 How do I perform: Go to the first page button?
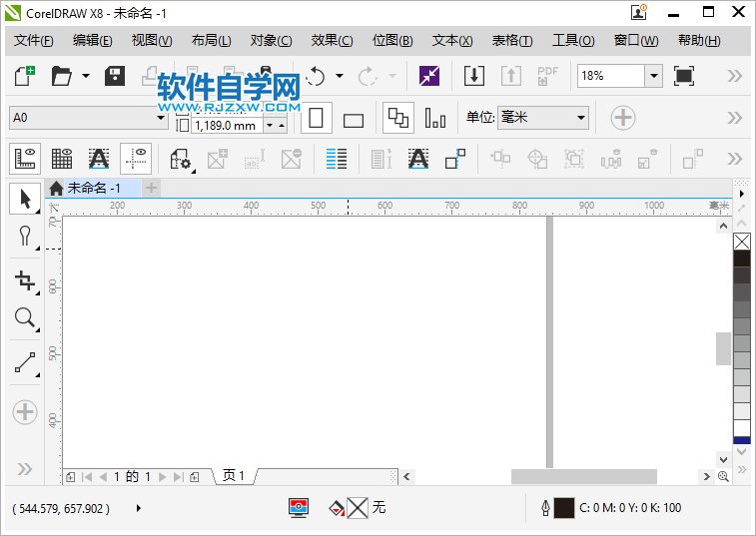click(x=87, y=477)
